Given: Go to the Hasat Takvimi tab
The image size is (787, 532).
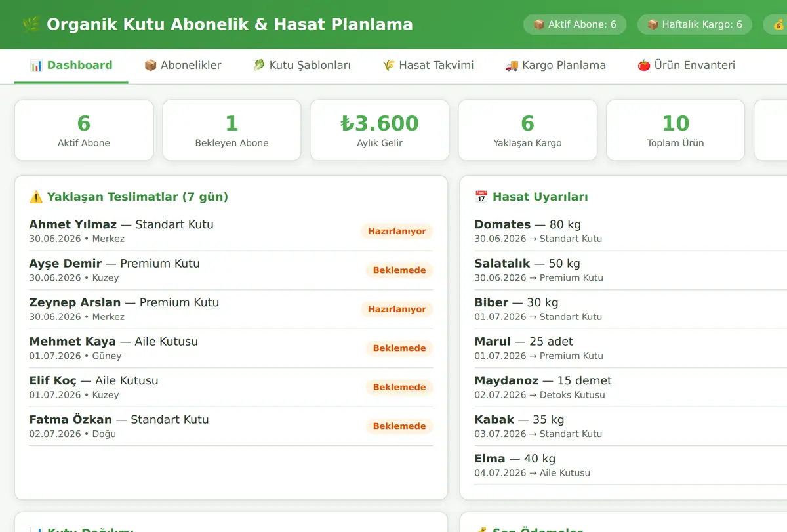Looking at the screenshot, I should [428, 66].
